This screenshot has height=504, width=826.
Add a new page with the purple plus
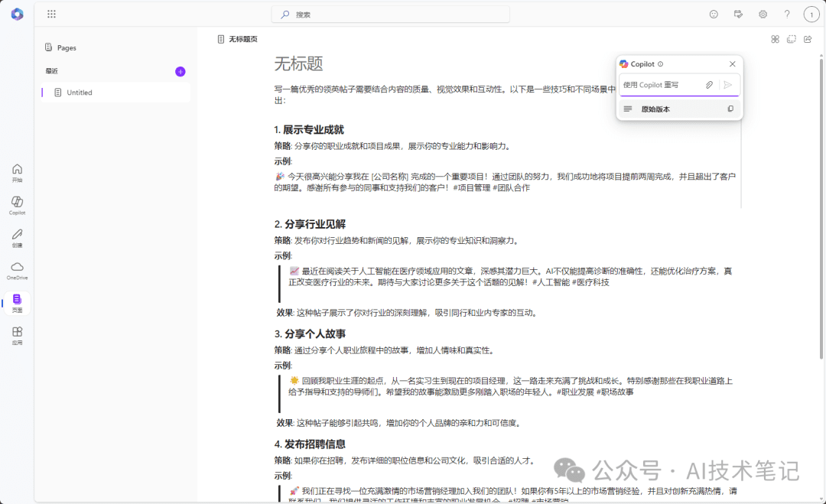click(180, 72)
